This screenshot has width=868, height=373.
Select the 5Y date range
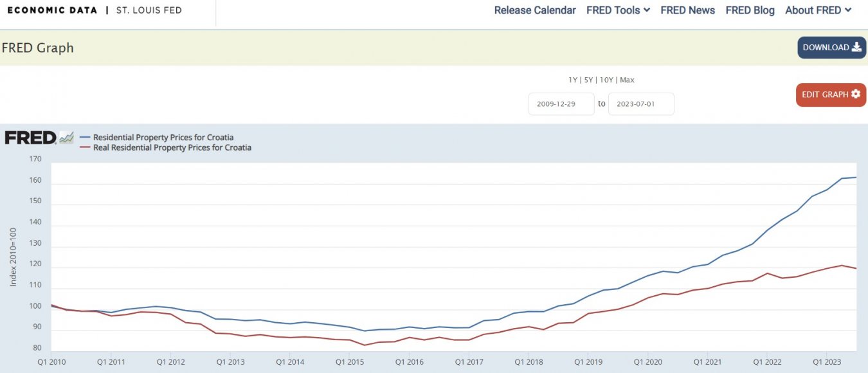[x=588, y=80]
